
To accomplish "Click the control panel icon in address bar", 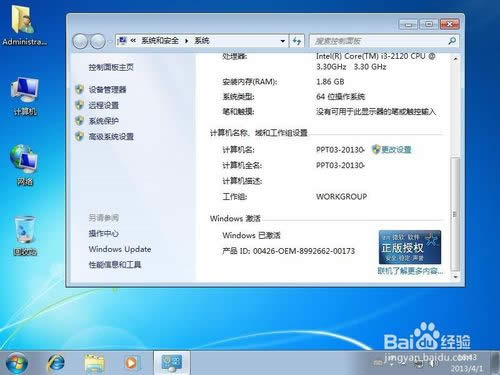I will (122, 41).
